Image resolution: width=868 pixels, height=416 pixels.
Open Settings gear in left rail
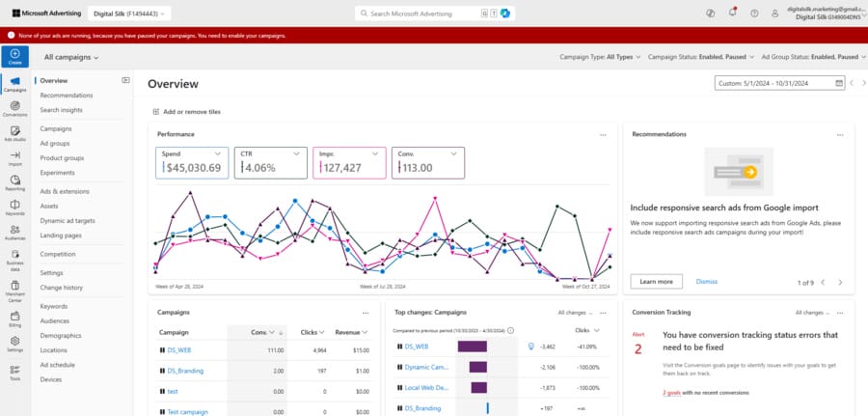(14, 344)
